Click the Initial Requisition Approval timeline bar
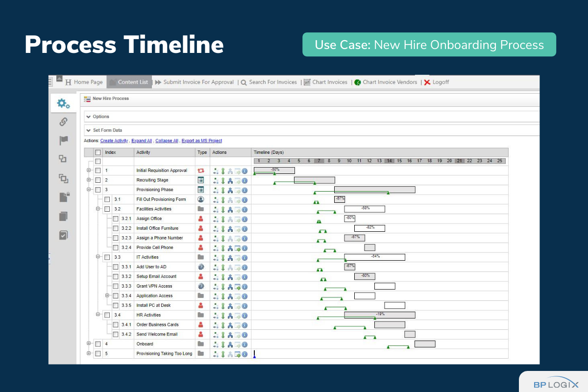Viewport: 588px width, 392px height. pos(274,171)
